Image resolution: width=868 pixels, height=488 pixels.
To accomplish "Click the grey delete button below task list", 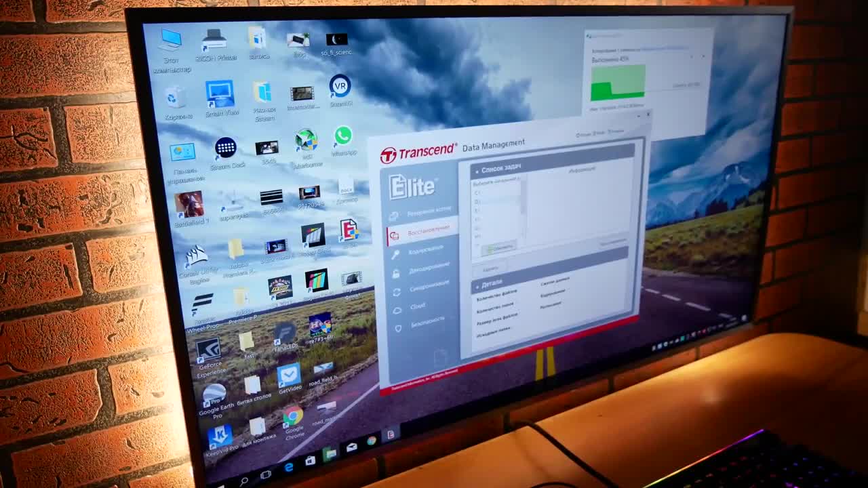I will click(490, 268).
